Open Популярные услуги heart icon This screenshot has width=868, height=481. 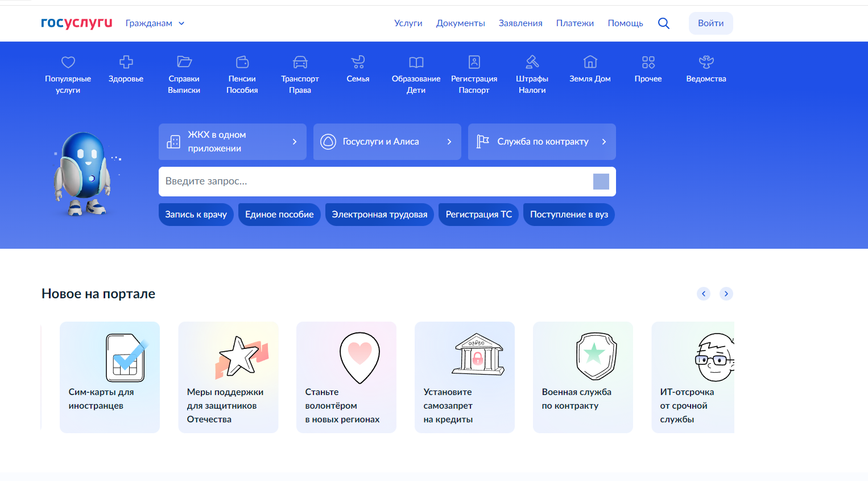click(68, 62)
